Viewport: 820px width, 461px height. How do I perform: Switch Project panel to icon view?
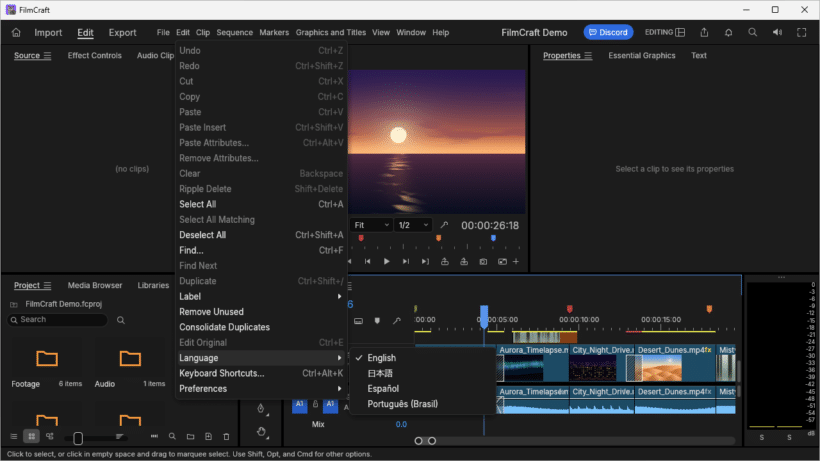(31, 436)
